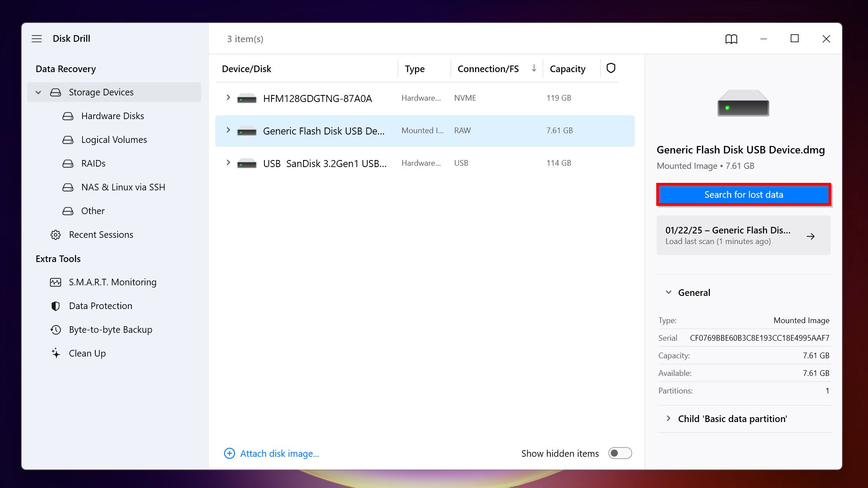
Task: Expand the Generic Flash Disk USB row
Action: [x=228, y=130]
